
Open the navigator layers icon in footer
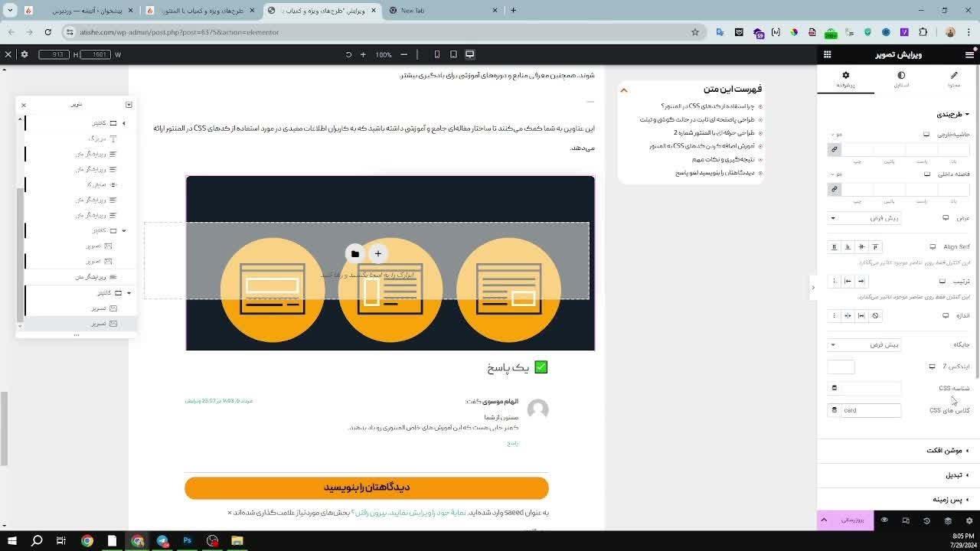pyautogui.click(x=948, y=520)
